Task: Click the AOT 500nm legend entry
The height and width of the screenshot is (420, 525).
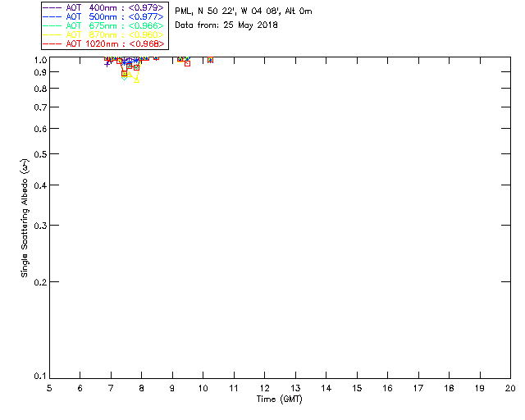Action: pyautogui.click(x=104, y=16)
